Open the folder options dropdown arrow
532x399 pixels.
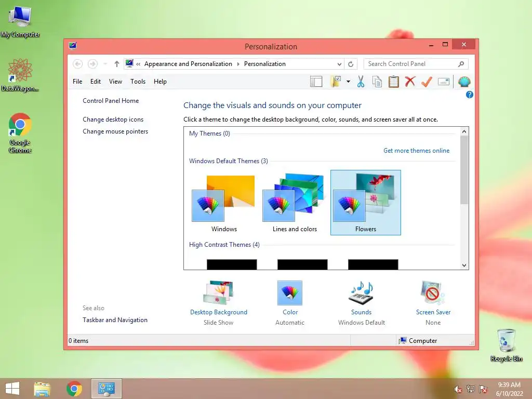(x=348, y=82)
